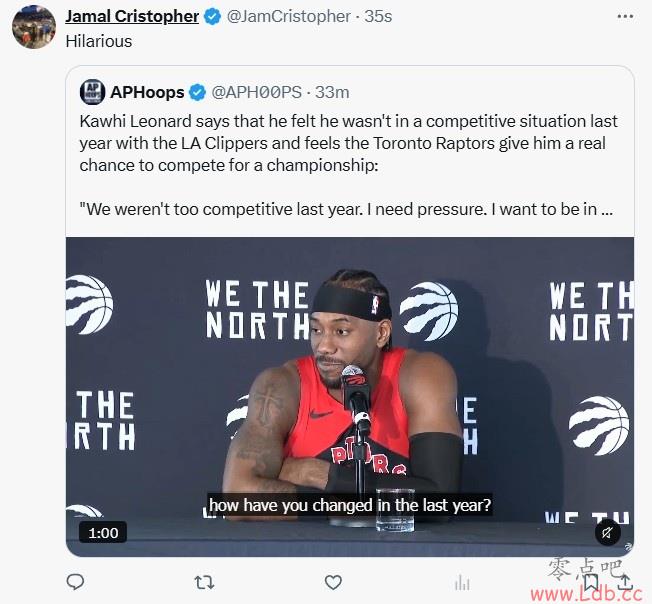Viewport: 652px width, 604px height.
Task: Click Jamal Cristopher's blue verified badge
Action: tap(212, 17)
